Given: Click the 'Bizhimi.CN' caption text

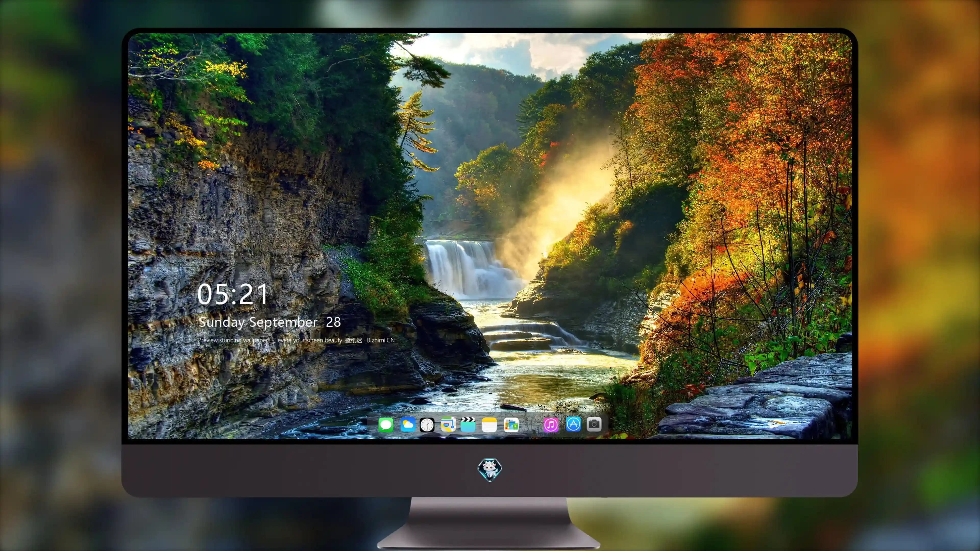Looking at the screenshot, I should coord(381,340).
